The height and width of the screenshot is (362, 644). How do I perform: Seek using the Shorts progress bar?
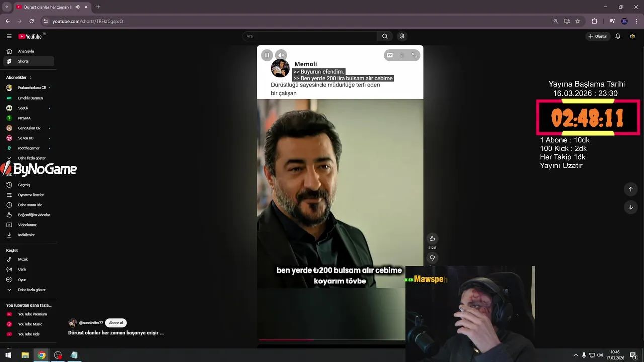pyautogui.click(x=332, y=340)
